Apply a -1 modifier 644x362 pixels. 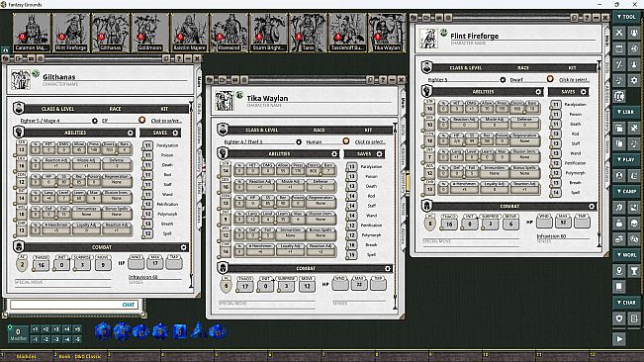[35, 339]
